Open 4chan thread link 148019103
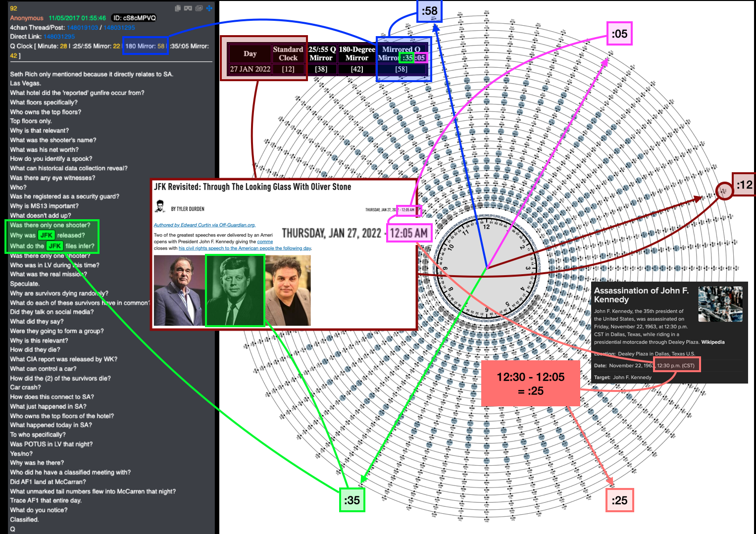This screenshot has height=534, width=756. (82, 27)
